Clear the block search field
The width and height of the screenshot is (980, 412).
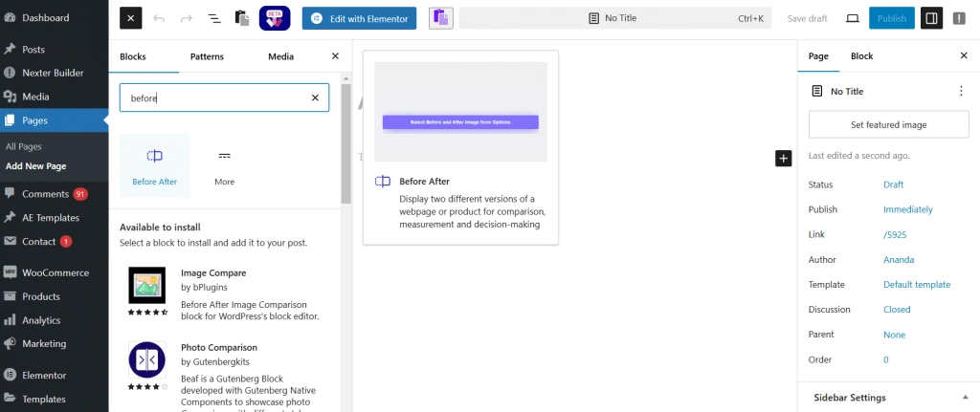pos(315,98)
